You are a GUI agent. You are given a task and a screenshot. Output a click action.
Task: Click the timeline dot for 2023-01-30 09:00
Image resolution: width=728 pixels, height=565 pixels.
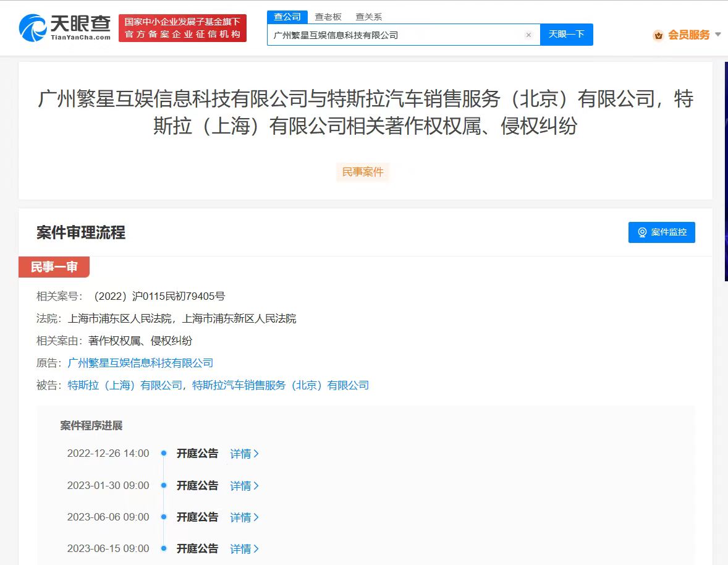pyautogui.click(x=163, y=485)
